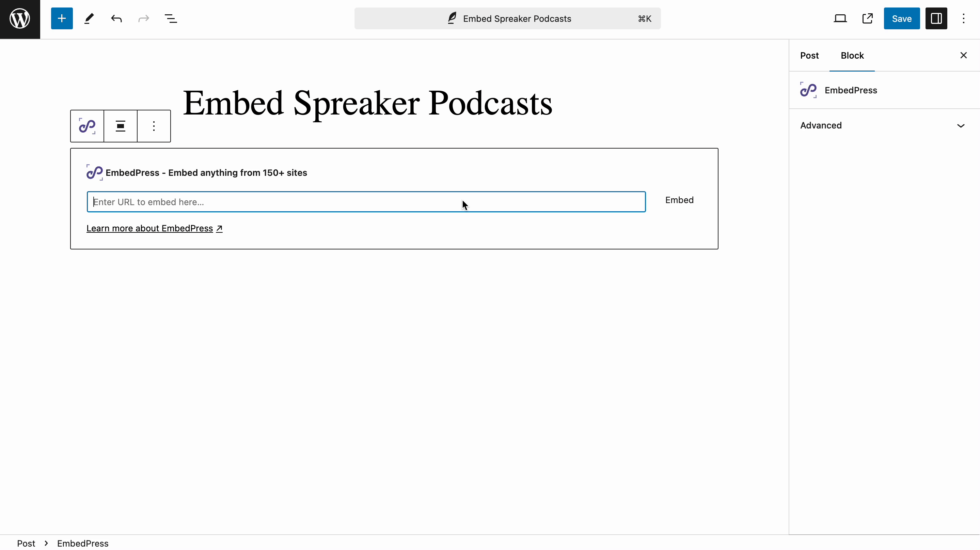
Task: Select the text alignment tool
Action: (x=121, y=126)
